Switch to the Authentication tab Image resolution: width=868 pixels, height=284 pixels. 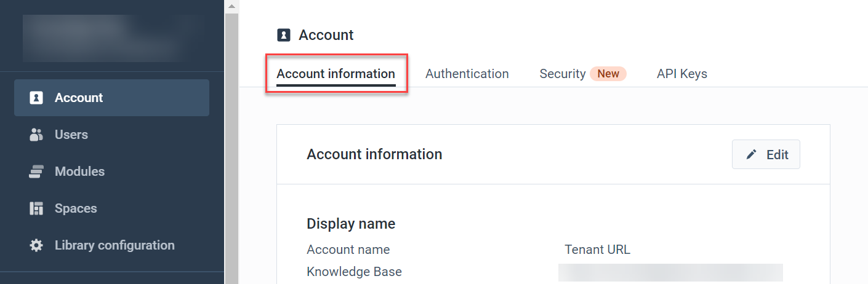pos(467,74)
